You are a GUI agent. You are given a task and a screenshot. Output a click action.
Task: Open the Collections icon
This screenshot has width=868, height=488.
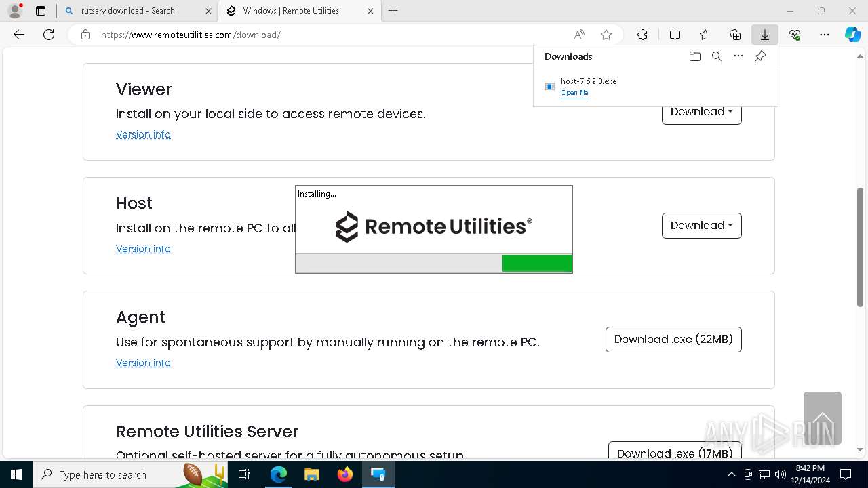(735, 35)
